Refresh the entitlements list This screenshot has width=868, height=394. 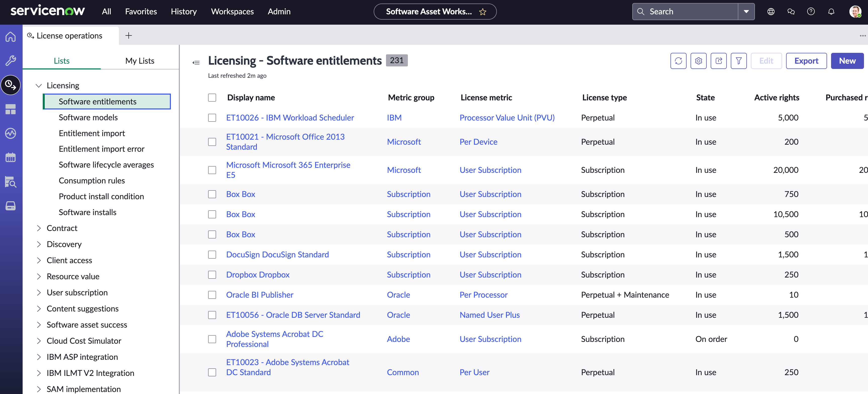tap(678, 61)
